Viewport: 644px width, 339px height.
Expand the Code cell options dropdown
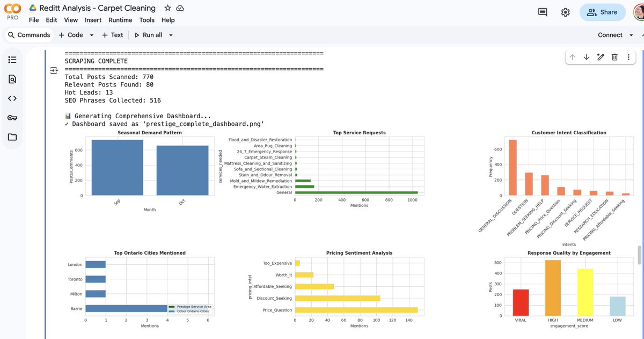pos(92,35)
